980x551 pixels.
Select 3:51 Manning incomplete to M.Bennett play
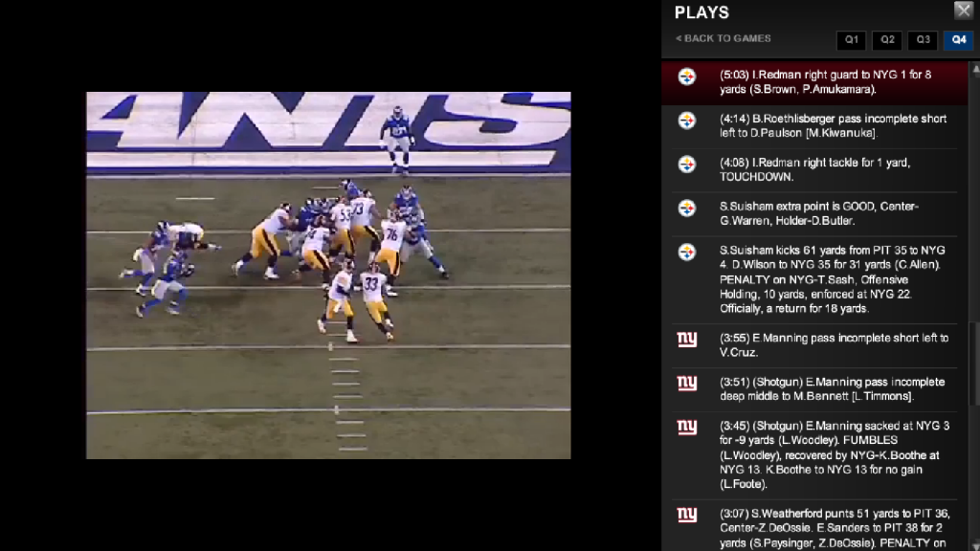click(x=815, y=389)
